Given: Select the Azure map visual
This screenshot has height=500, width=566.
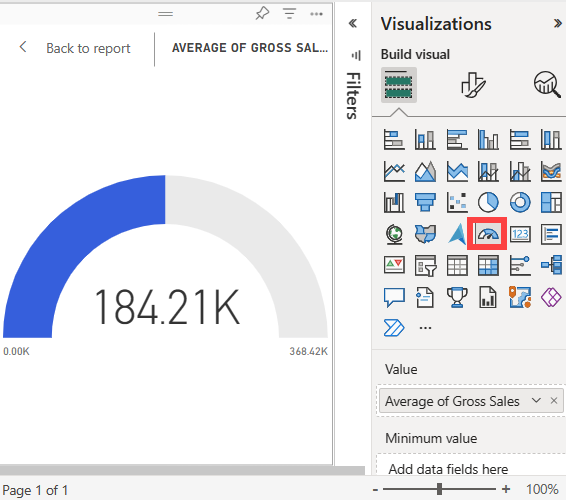Looking at the screenshot, I should coord(457,234).
